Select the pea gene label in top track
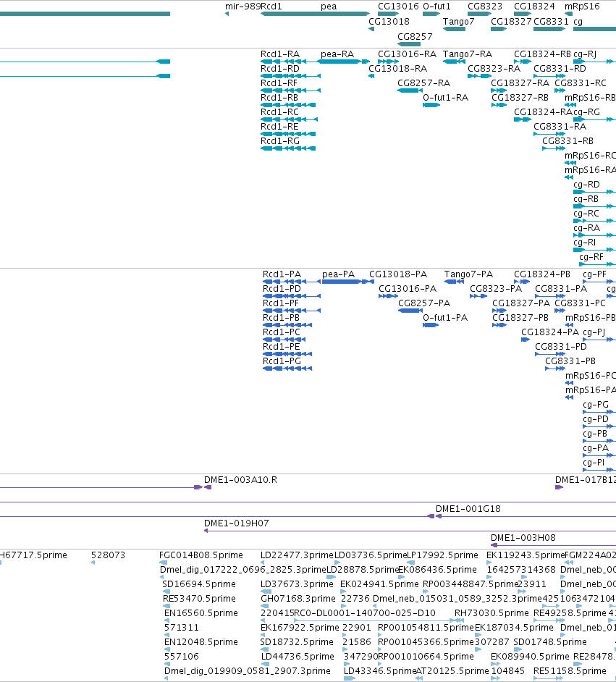 [329, 7]
